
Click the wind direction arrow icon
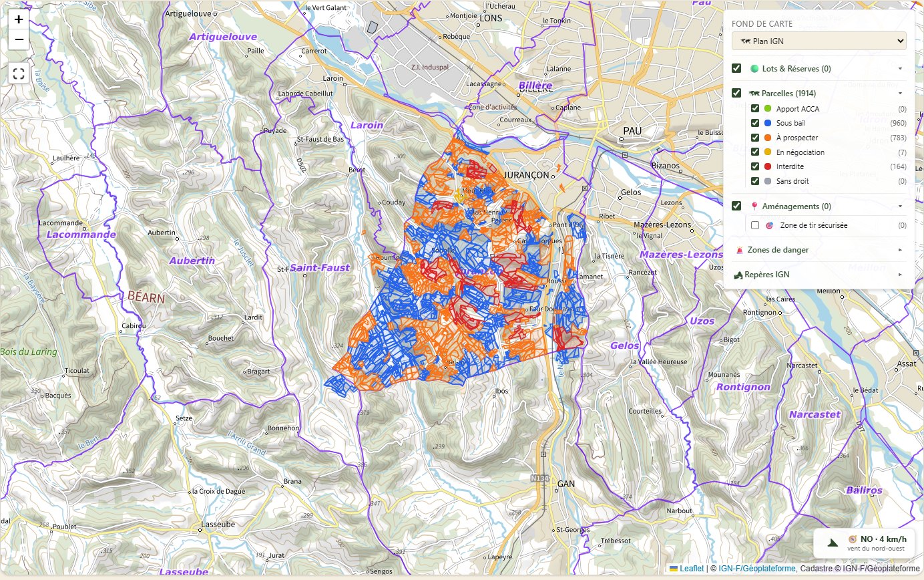click(x=833, y=543)
